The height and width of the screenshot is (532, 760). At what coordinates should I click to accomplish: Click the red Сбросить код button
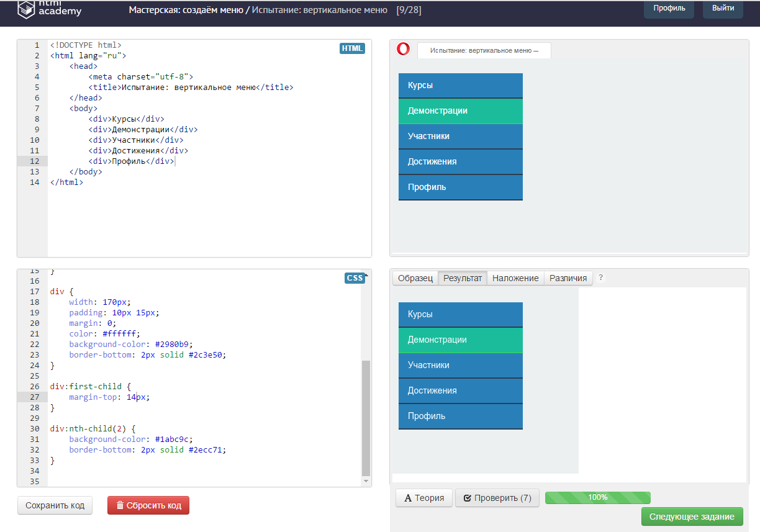pos(148,505)
